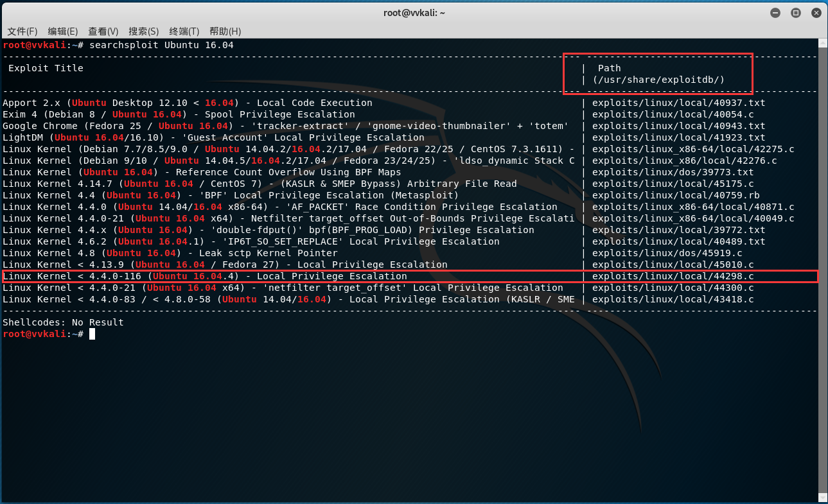The image size is (828, 504).
Task: Click path exploits/linux/dos/45919.c
Action: [667, 253]
